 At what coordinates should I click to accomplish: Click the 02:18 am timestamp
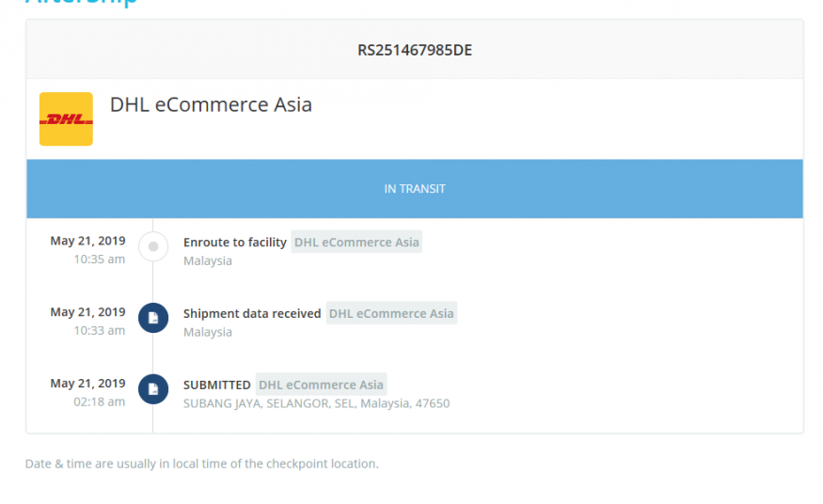point(99,402)
